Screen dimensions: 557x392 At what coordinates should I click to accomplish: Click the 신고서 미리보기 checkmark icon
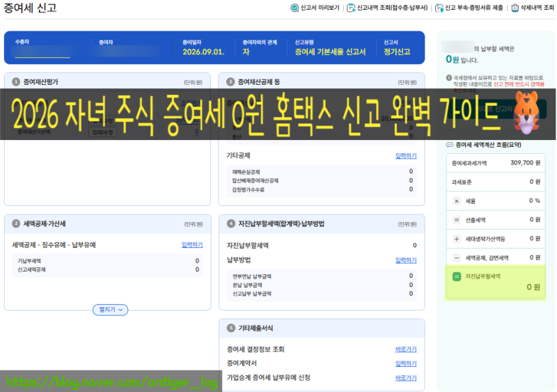295,8
